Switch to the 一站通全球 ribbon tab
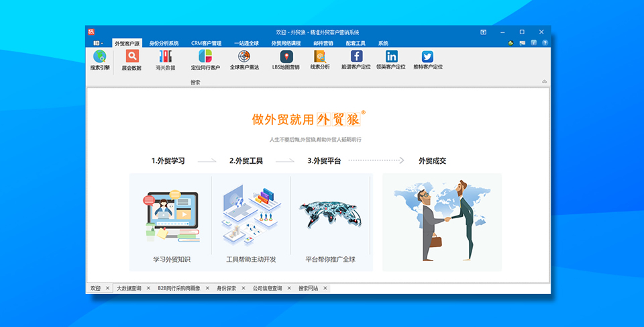This screenshot has height=327, width=644. [246, 43]
